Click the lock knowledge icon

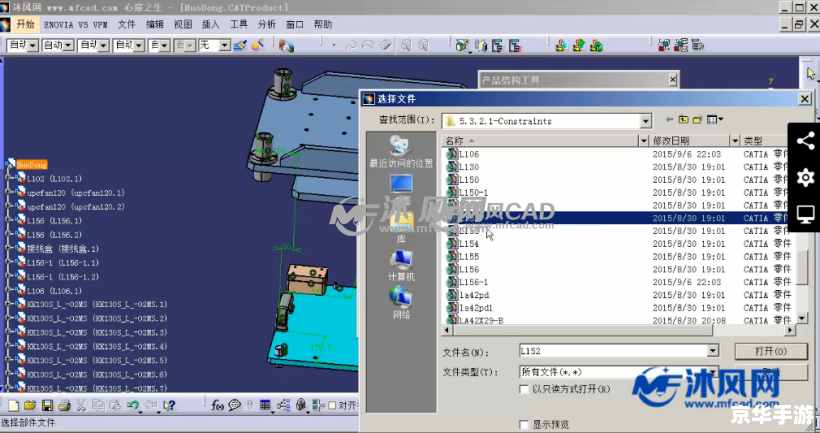301,405
